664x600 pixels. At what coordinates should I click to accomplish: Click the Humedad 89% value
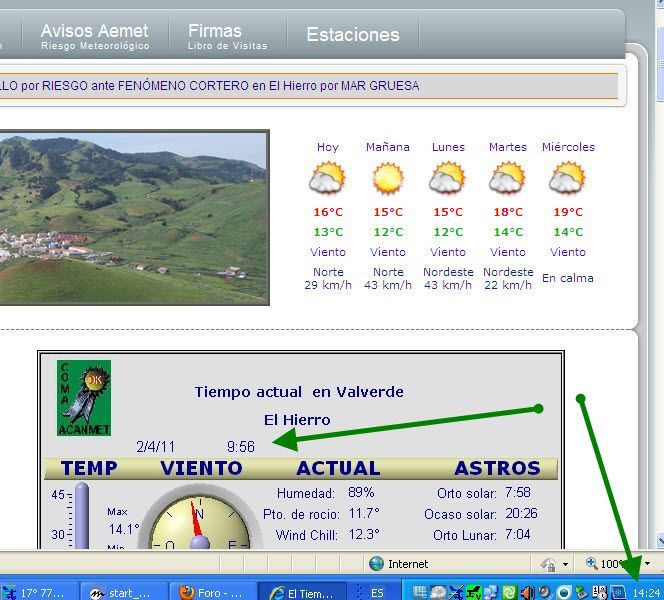pos(361,492)
